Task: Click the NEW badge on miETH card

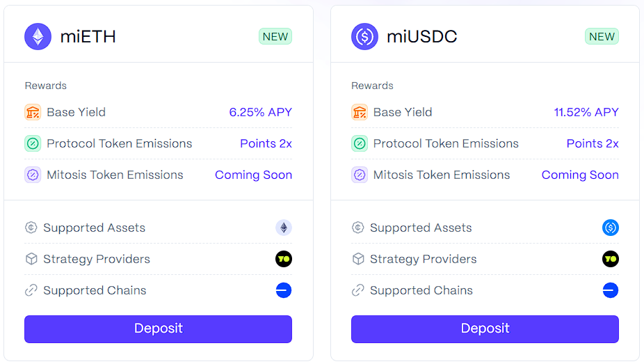Action: click(275, 37)
